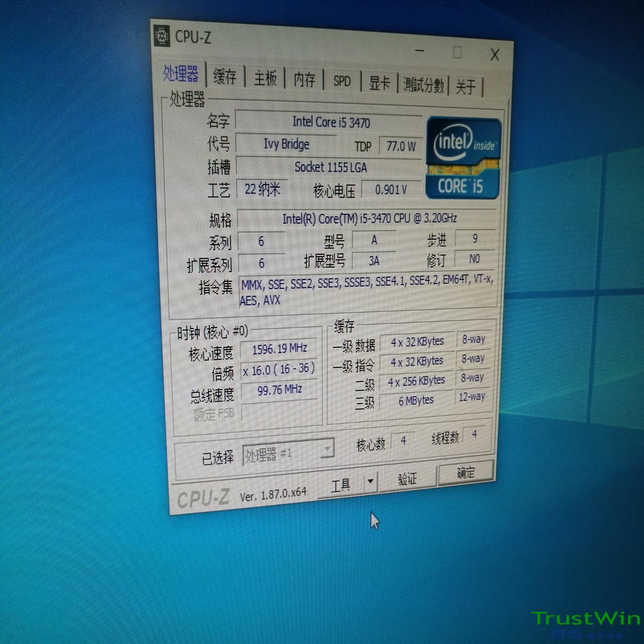Click the 12-way L3 associativity value
This screenshot has height=644, width=644.
pyautogui.click(x=472, y=397)
